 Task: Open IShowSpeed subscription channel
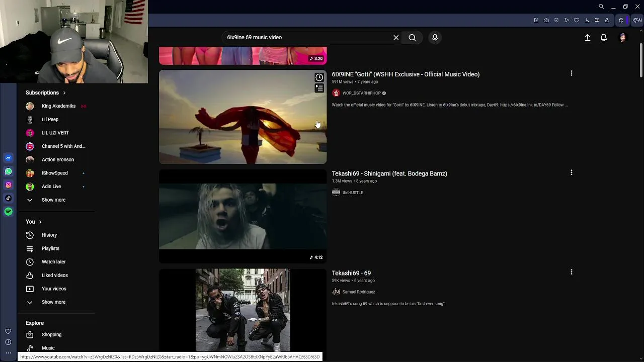coord(55,173)
